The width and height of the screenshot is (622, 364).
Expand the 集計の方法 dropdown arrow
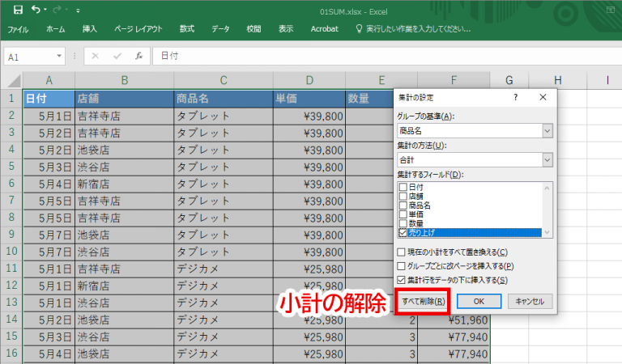[547, 160]
